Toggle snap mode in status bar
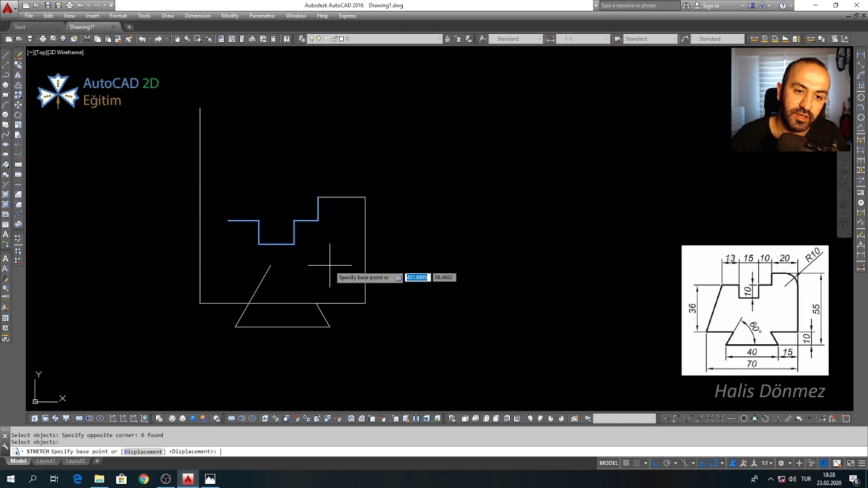 [637, 463]
